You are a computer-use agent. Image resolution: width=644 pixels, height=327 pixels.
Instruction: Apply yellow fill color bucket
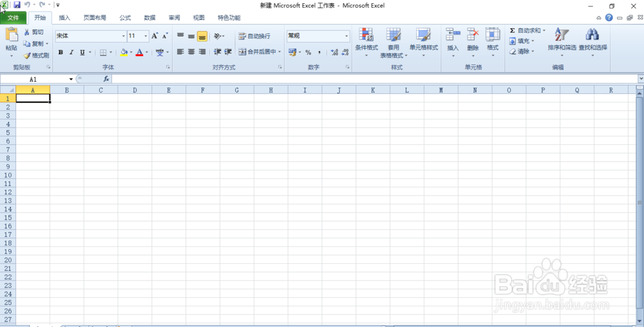point(124,53)
